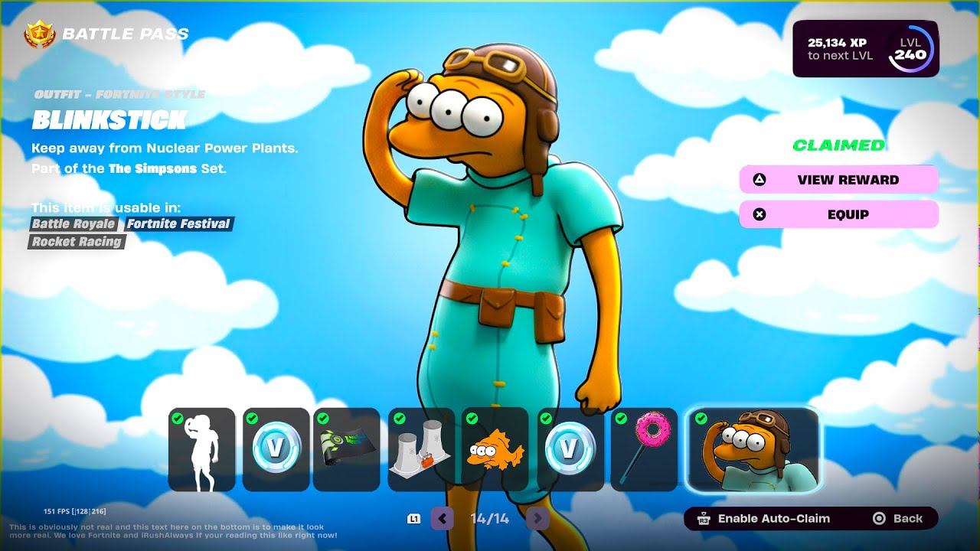Select the second V-Bucks reward tile
Image resolution: width=980 pixels, height=551 pixels.
(570, 450)
